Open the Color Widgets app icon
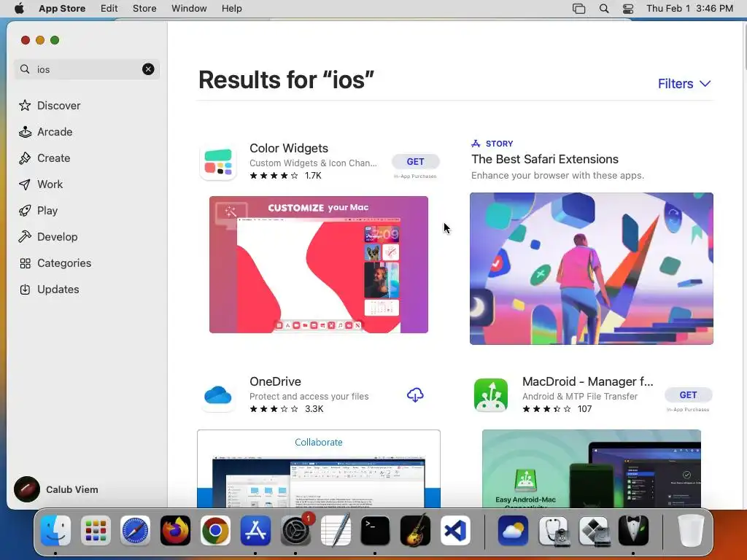The height and width of the screenshot is (560, 747). [217, 162]
